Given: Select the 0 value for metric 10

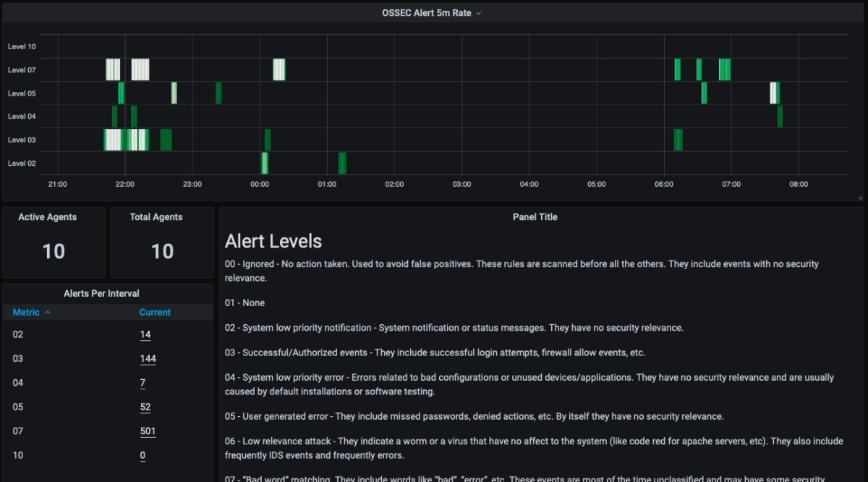Looking at the screenshot, I should click(142, 456).
